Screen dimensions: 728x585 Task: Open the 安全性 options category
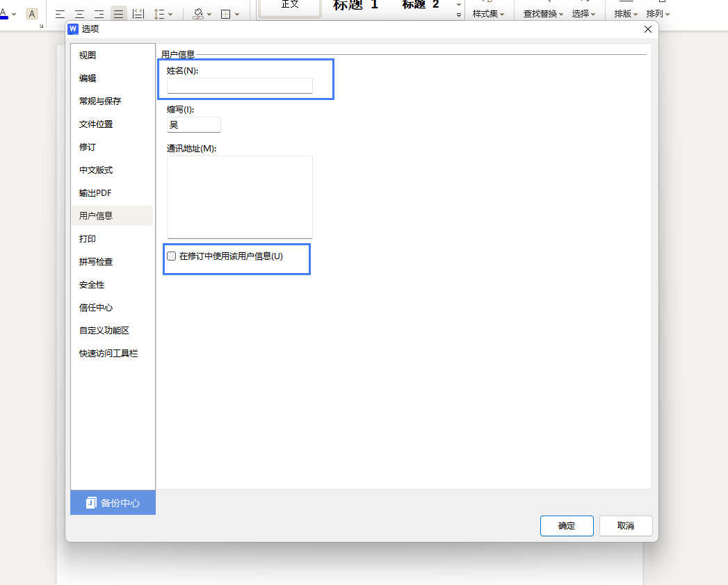[113, 285]
